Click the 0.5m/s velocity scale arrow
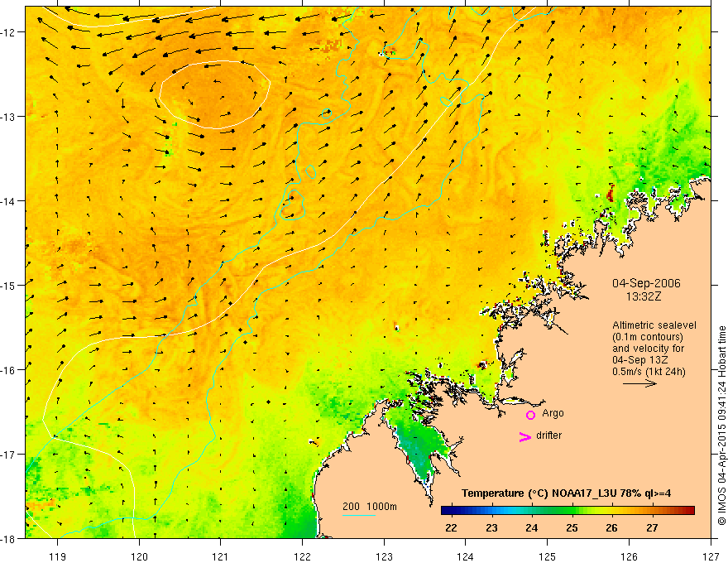This screenshot has height=563, width=728. point(639,383)
